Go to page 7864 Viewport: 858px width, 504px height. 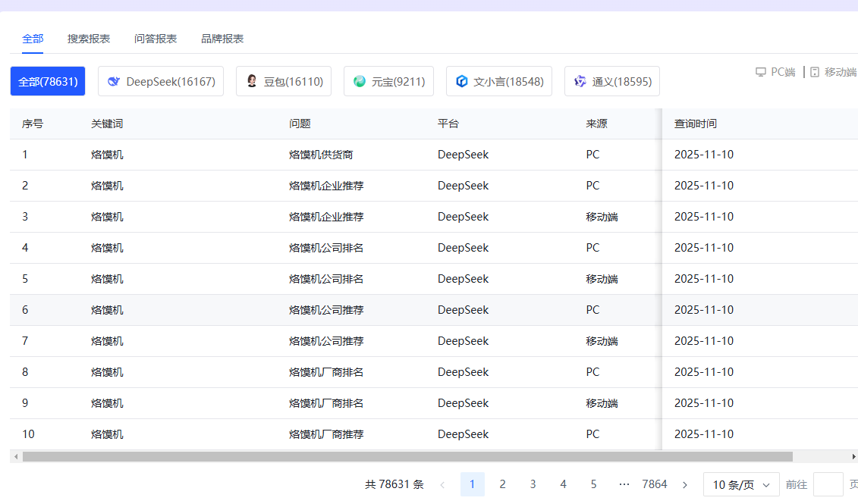point(655,484)
